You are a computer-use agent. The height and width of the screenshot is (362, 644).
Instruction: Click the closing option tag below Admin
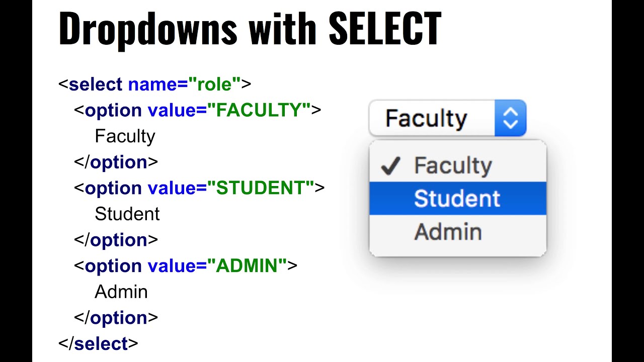116,318
